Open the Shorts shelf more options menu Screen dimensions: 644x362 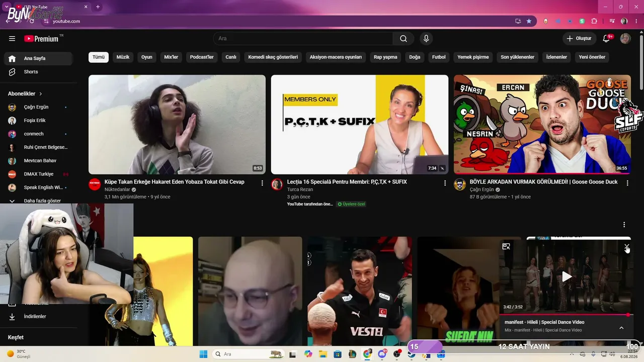coord(624,225)
